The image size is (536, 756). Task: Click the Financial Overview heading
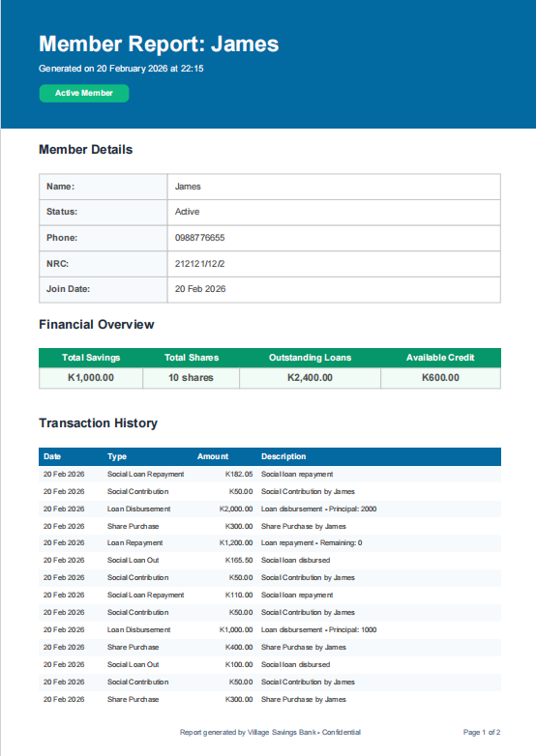click(x=97, y=325)
